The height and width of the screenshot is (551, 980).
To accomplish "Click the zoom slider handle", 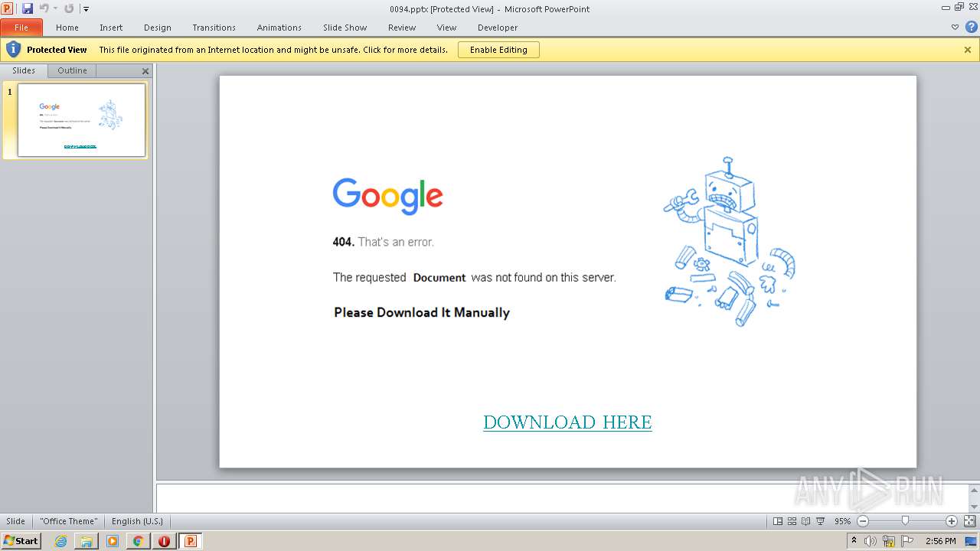I will coord(906,521).
